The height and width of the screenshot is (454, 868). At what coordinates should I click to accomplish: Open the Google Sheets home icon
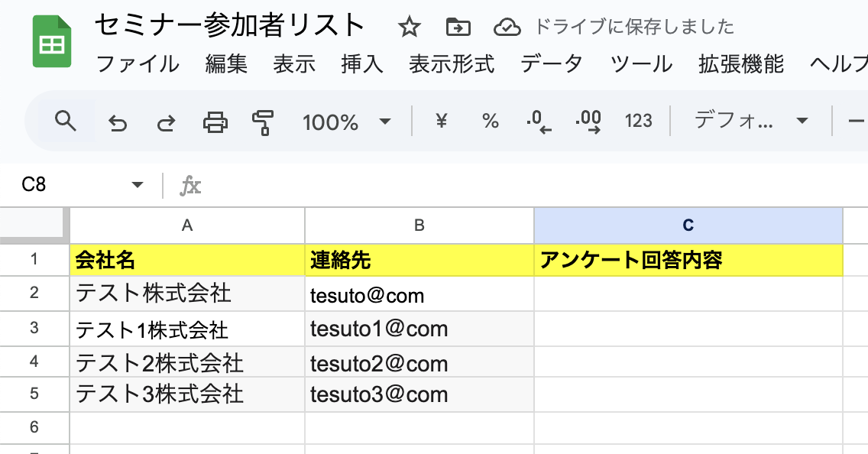[51, 44]
